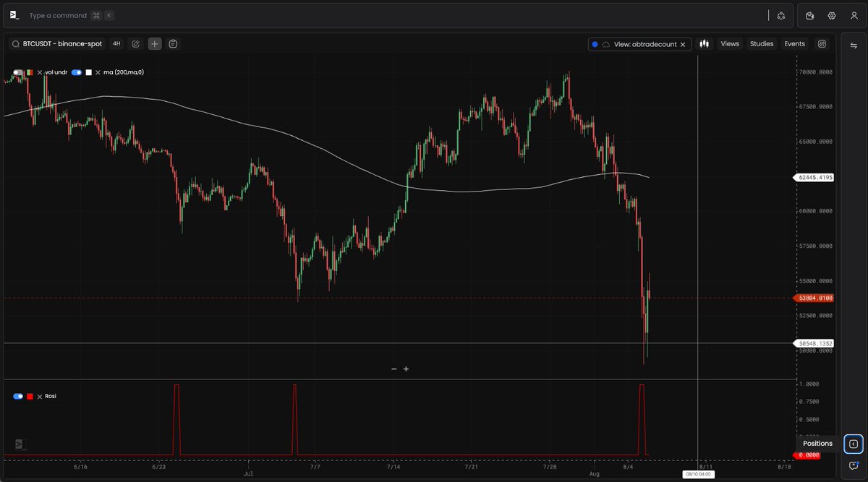The height and width of the screenshot is (482, 868).
Task: Toggle the vol undr study visibility
Action: click(x=17, y=72)
